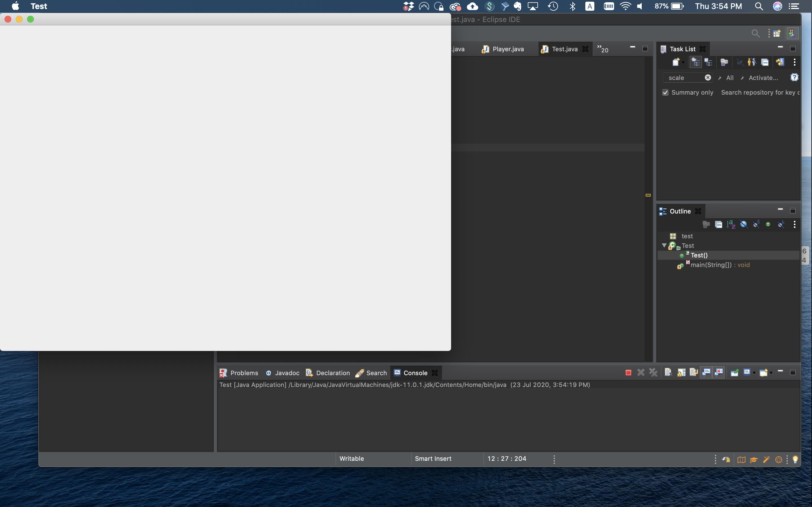
Task: Toggle Hide Static Members in Outline
Action: 756,224
